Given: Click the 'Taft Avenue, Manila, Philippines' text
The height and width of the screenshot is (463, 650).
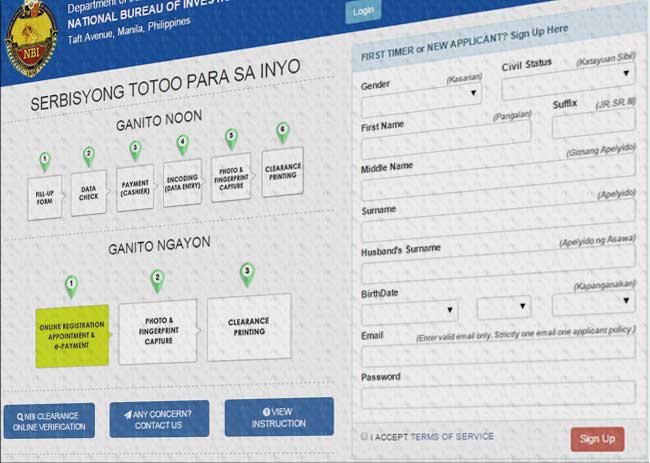Looking at the screenshot, I should coord(129,30).
